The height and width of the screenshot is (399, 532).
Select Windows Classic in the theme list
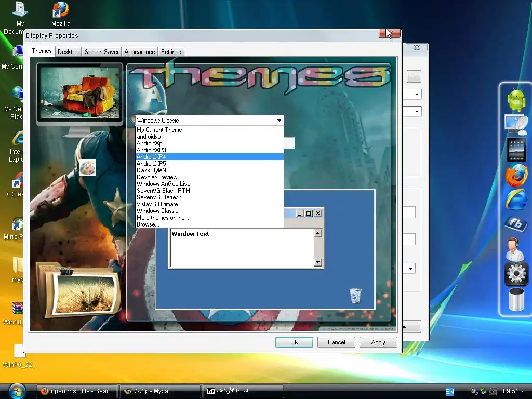coord(210,211)
